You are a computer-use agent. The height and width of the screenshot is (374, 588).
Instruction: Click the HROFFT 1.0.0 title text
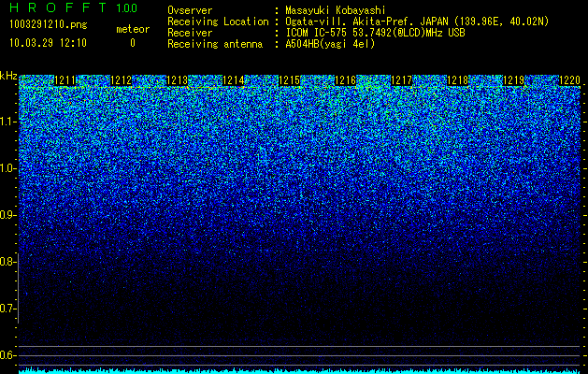tap(73, 7)
